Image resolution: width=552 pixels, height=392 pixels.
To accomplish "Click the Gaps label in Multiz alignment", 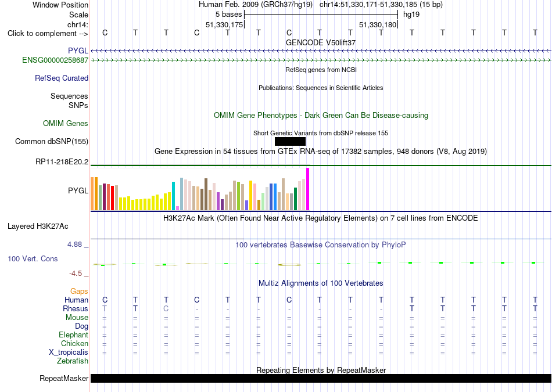I will tap(79, 291).
